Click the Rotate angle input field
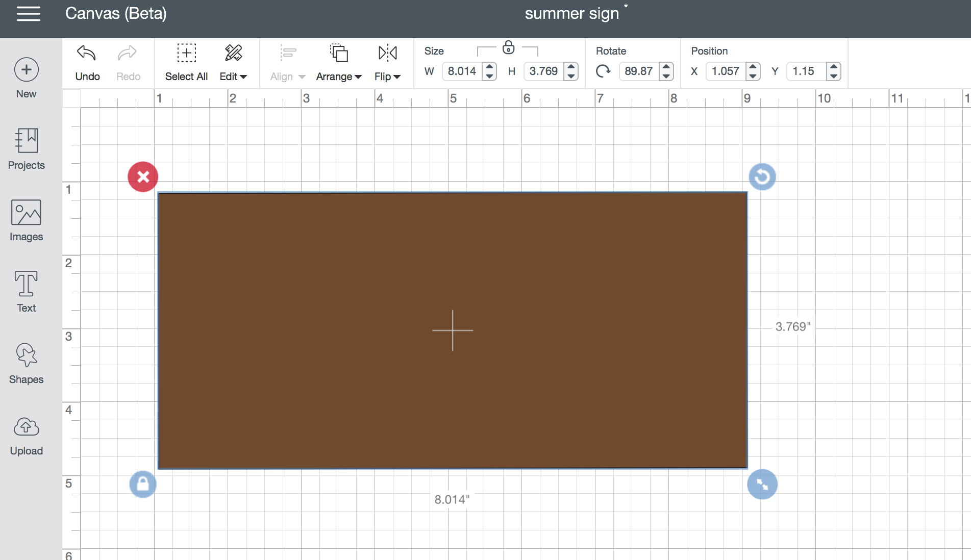The image size is (971, 560). [639, 71]
